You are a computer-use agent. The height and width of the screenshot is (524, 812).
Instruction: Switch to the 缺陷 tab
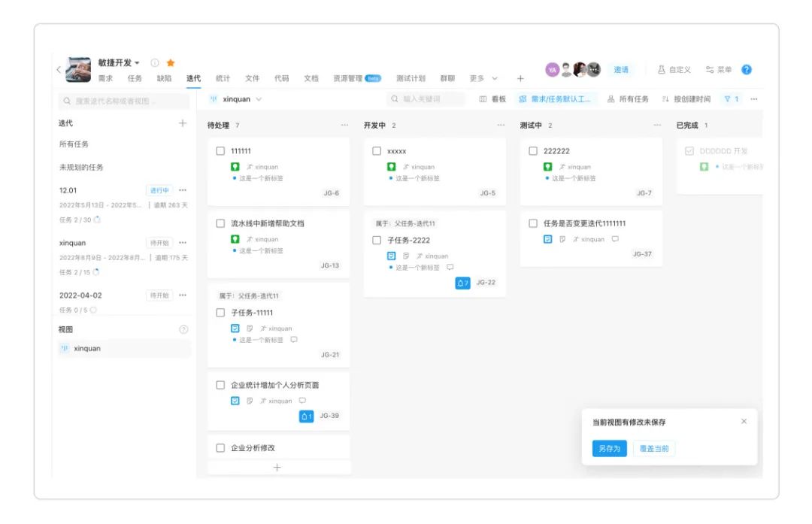(164, 78)
